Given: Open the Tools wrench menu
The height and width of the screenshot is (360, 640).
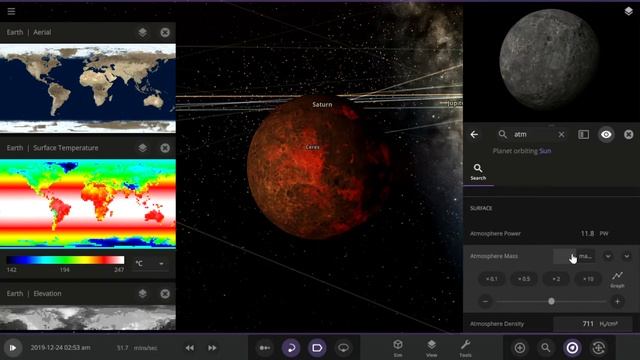Looking at the screenshot, I should point(465,348).
